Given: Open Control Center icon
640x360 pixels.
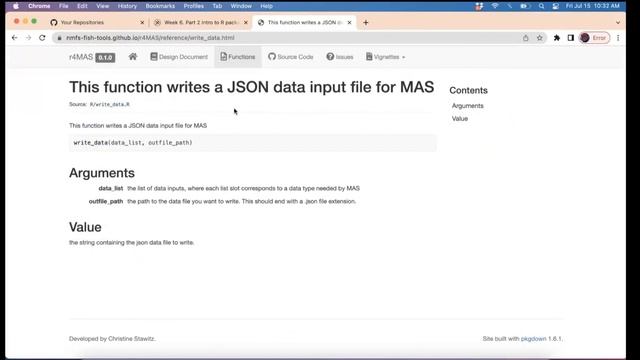Looking at the screenshot, I should pos(556,6).
